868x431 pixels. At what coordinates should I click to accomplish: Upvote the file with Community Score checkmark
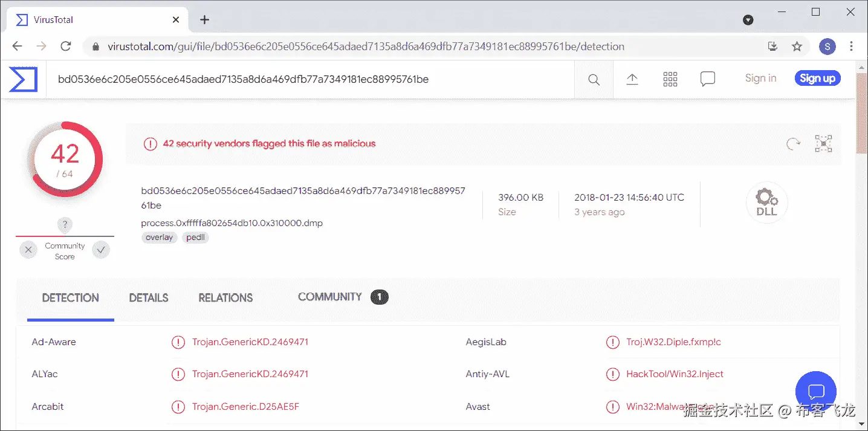[101, 249]
